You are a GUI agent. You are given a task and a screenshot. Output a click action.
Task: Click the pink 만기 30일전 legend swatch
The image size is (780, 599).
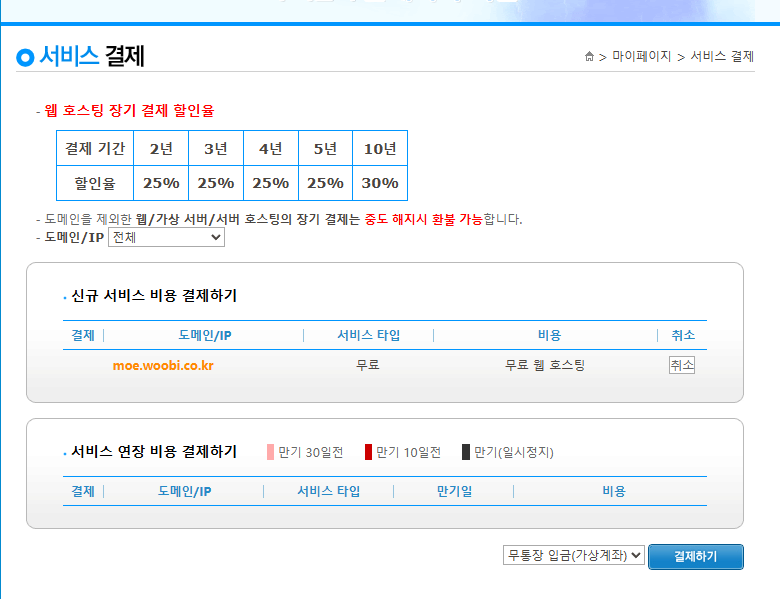[271, 452]
